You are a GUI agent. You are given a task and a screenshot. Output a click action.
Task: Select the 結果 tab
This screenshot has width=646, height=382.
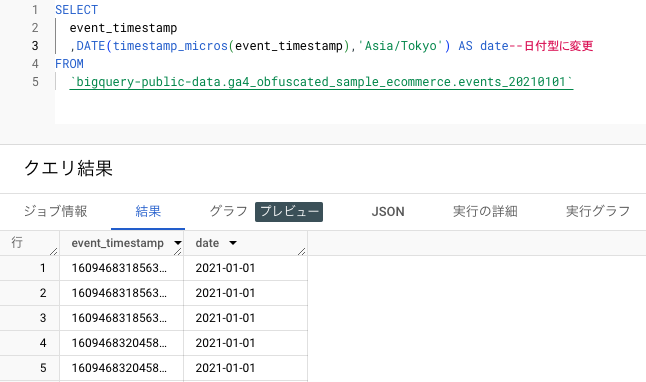148,211
